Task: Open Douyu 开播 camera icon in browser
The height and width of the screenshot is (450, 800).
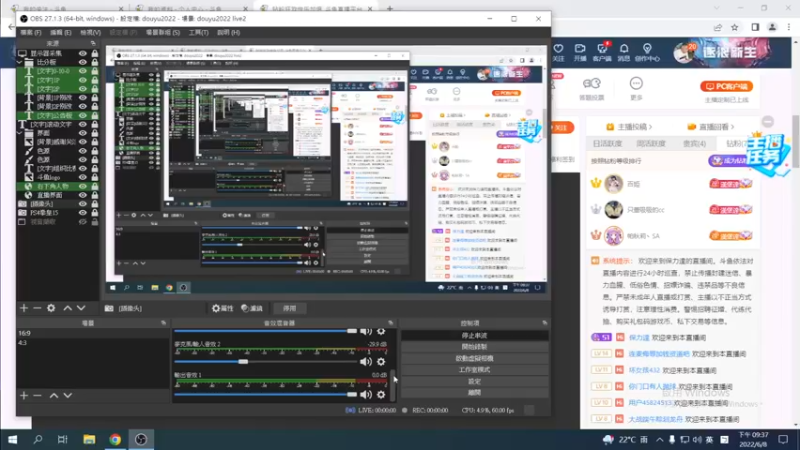Action: [580, 48]
